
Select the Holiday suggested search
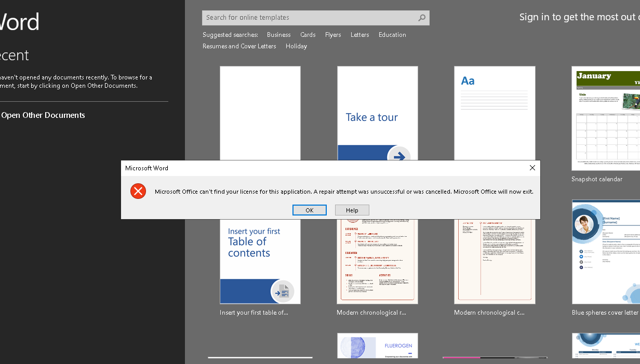point(296,46)
